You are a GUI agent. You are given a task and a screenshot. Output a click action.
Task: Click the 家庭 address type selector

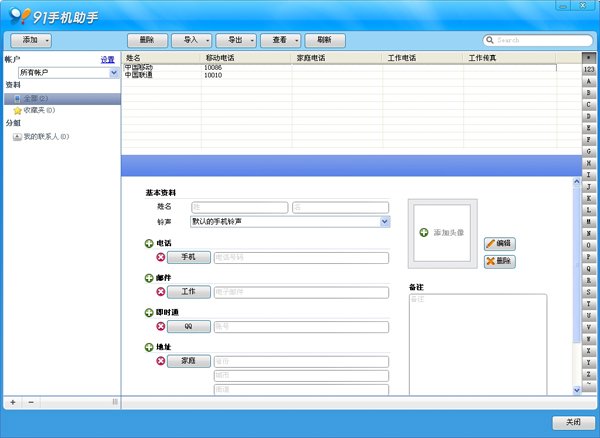coord(189,361)
